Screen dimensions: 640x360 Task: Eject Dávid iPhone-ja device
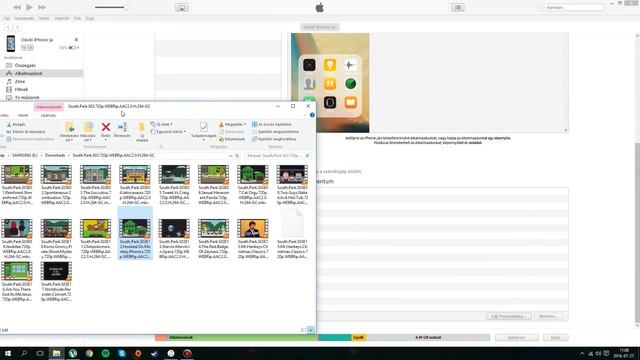(x=76, y=40)
